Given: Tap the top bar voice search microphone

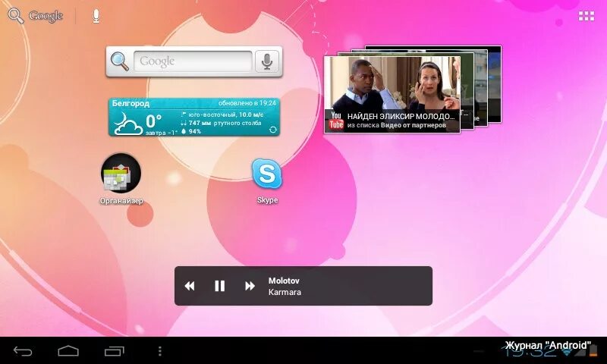Looking at the screenshot, I should 96,16.
